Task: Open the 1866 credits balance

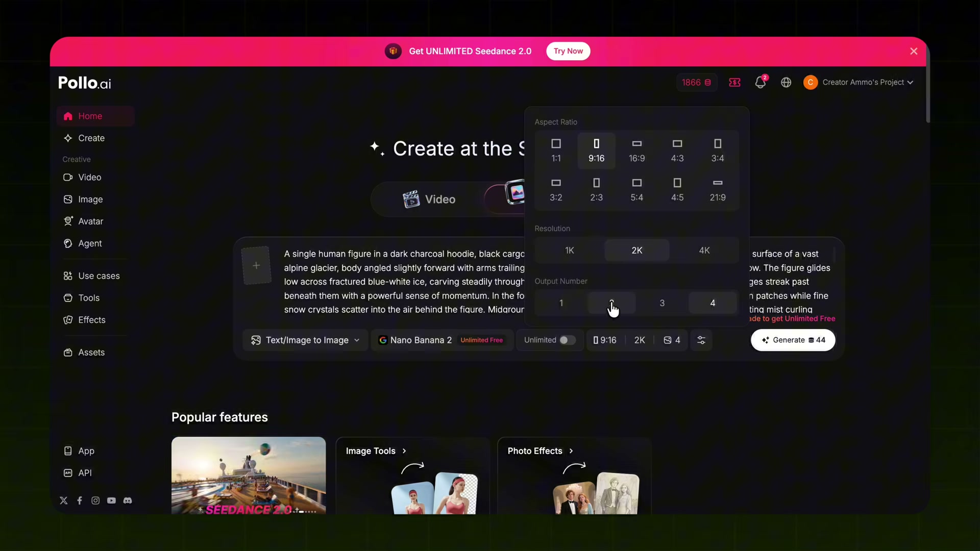Action: (697, 82)
